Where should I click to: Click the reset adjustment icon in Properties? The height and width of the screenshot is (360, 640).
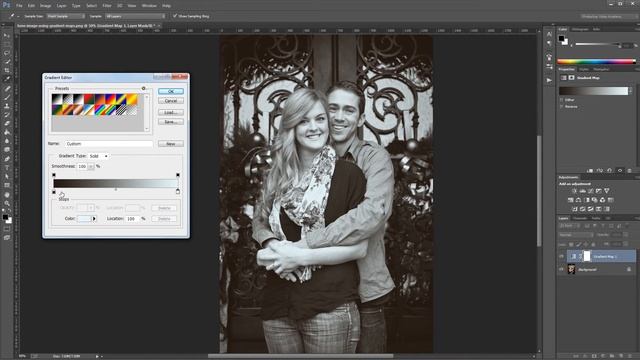pyautogui.click(x=609, y=171)
